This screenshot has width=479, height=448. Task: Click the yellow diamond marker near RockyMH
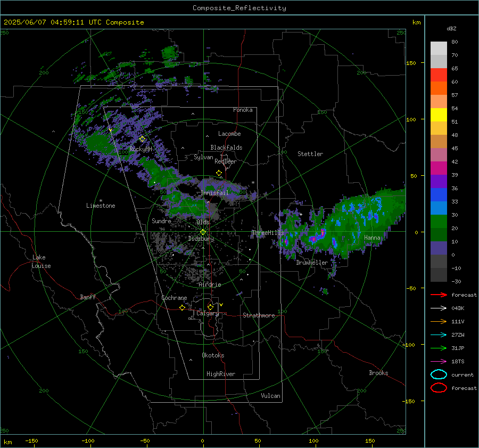(x=142, y=139)
